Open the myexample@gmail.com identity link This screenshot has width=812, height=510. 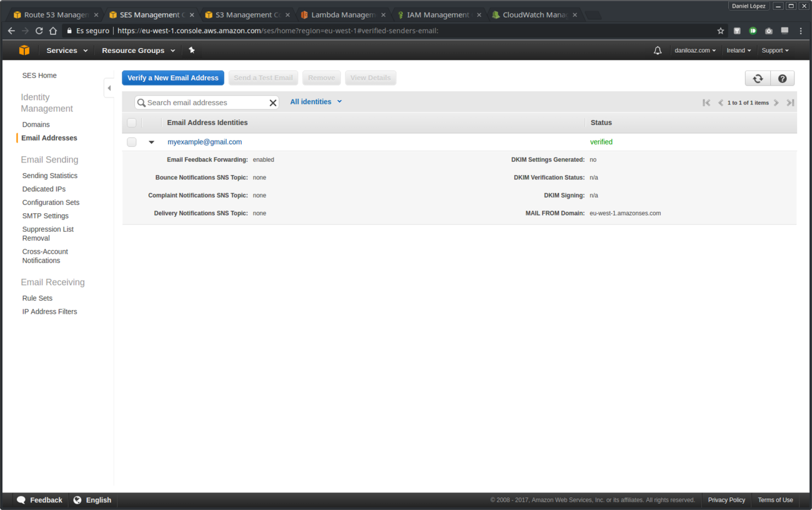[204, 142]
